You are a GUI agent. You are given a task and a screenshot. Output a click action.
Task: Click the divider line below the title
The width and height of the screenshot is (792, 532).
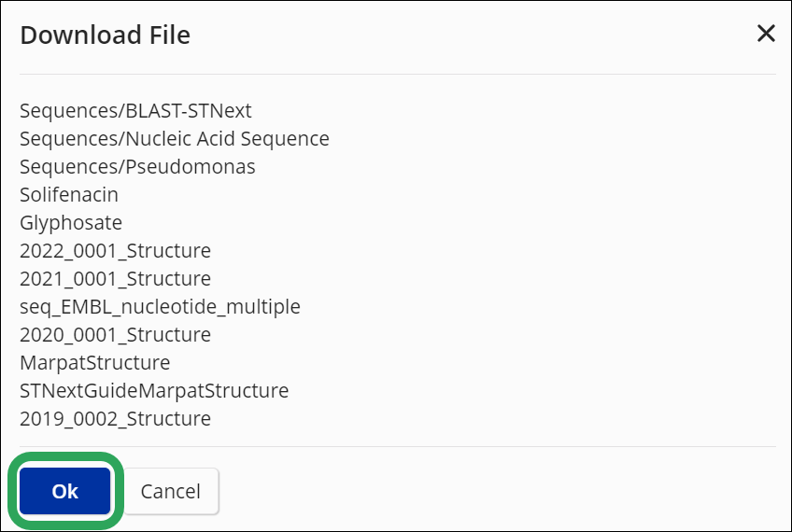coord(397,74)
